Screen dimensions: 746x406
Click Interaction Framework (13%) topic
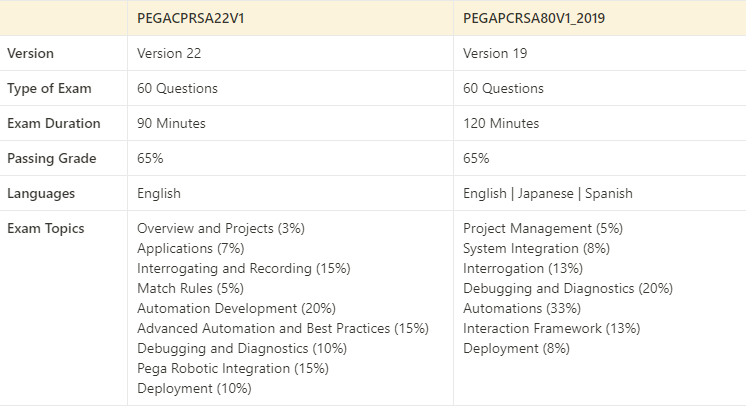click(551, 329)
